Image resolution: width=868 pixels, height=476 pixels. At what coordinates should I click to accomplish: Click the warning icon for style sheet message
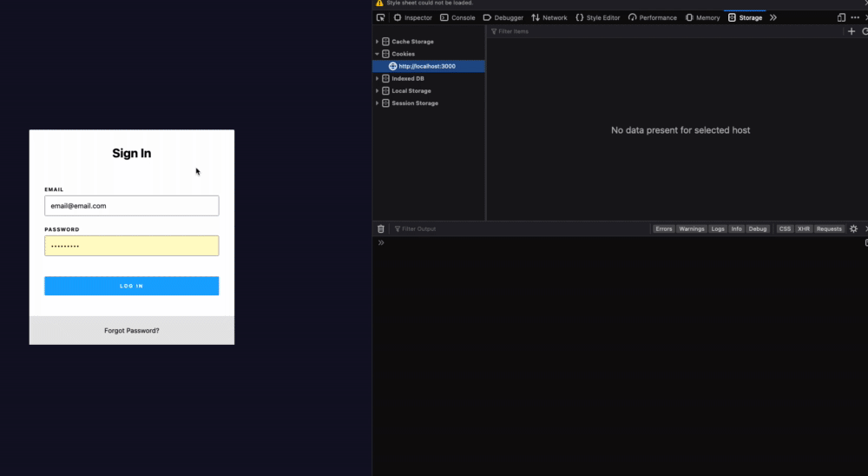[x=380, y=3]
